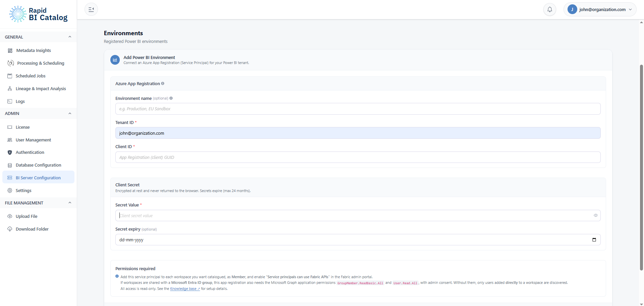Viewport: 644px width, 306px height.
Task: Click the Settings gear icon
Action: [x=10, y=190]
